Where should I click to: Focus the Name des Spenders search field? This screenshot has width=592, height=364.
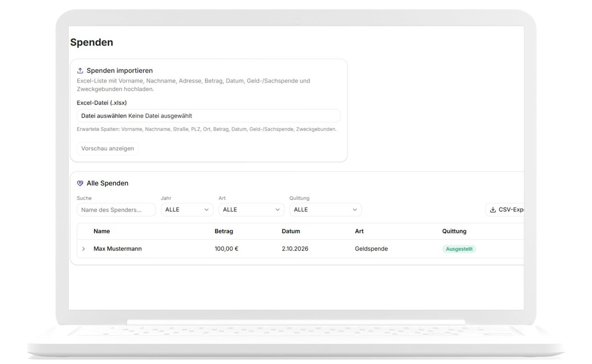(x=116, y=210)
